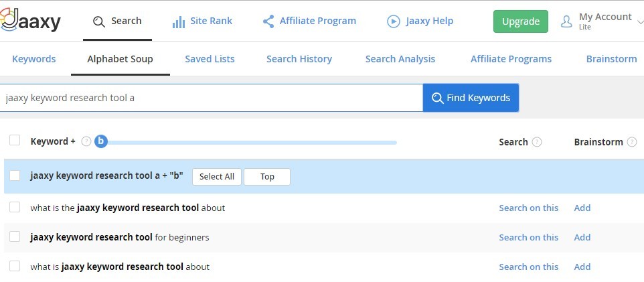This screenshot has height=282, width=644.
Task: Open the Brainstorm tab
Action: pyautogui.click(x=612, y=59)
